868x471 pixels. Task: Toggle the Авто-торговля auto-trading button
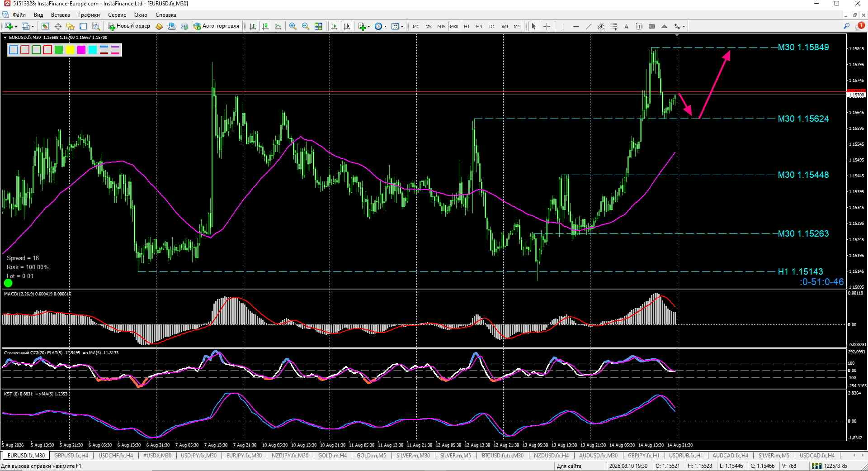[x=217, y=26]
